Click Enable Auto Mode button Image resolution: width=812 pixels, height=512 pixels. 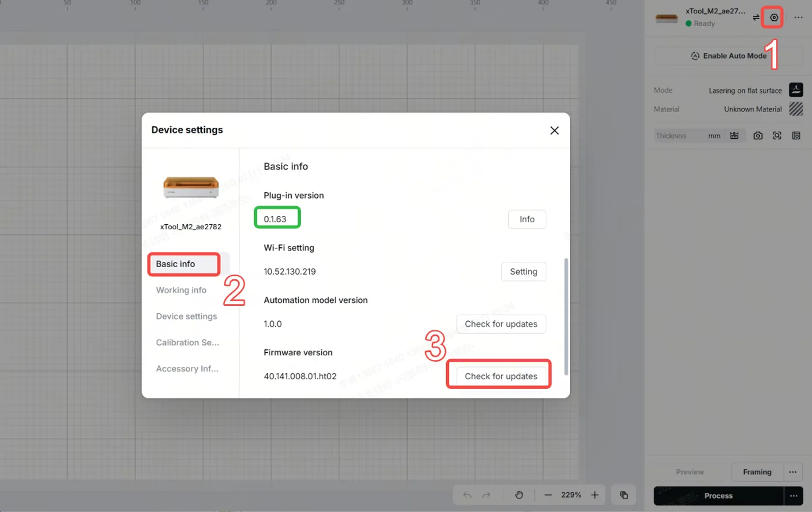click(x=728, y=56)
